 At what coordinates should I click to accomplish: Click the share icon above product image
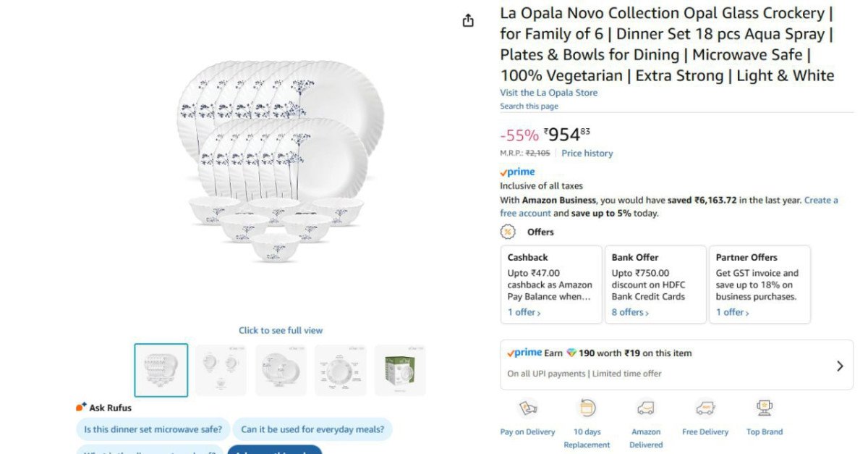[x=468, y=20]
